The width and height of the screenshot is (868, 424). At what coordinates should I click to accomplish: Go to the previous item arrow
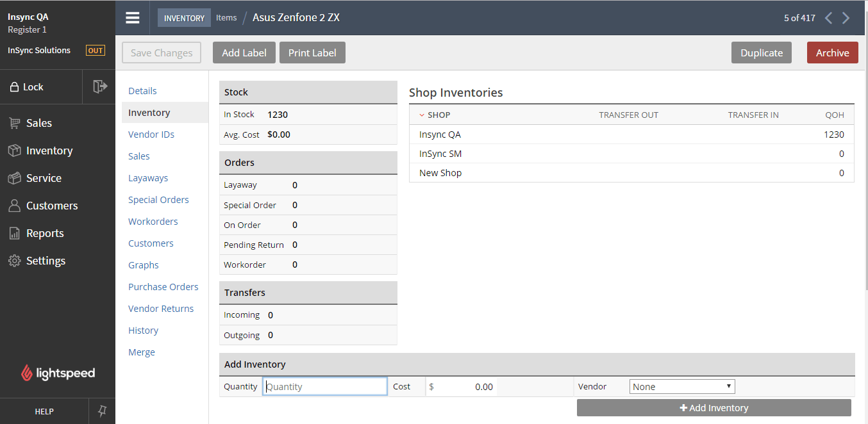pyautogui.click(x=828, y=18)
